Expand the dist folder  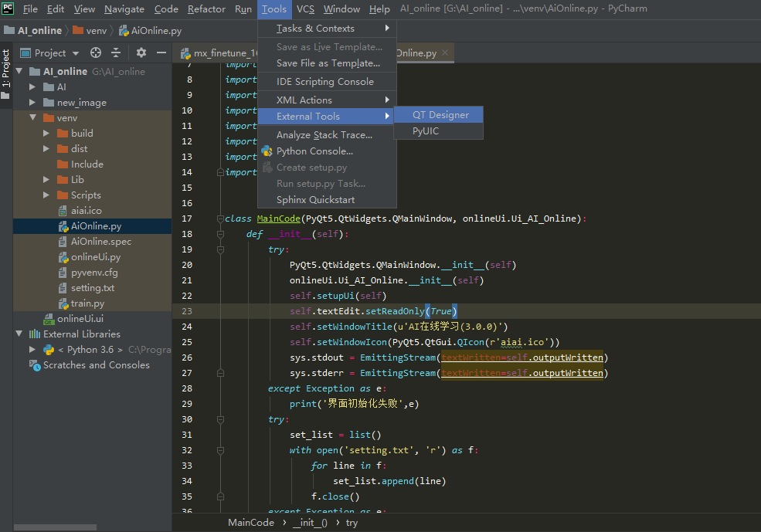(46, 148)
